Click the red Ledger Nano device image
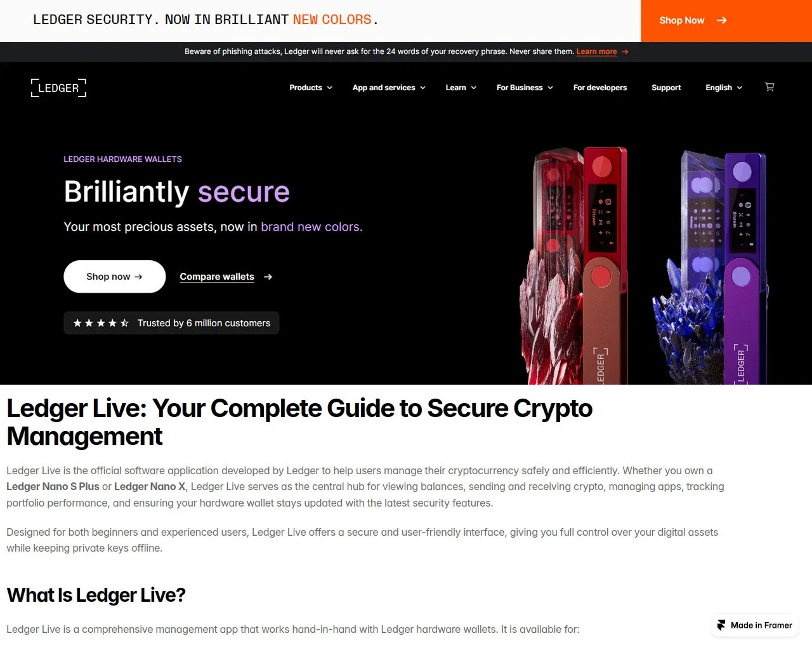 574,266
